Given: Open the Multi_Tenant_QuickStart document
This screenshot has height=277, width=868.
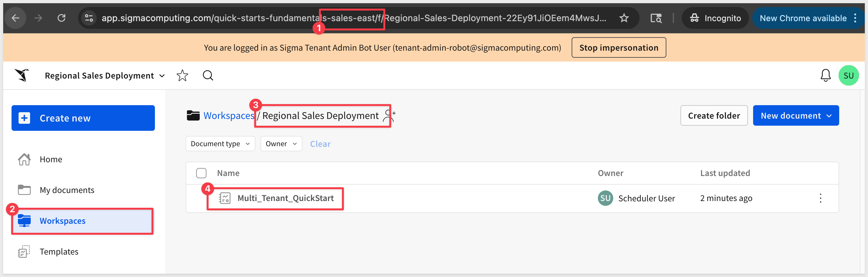Looking at the screenshot, I should tap(285, 198).
